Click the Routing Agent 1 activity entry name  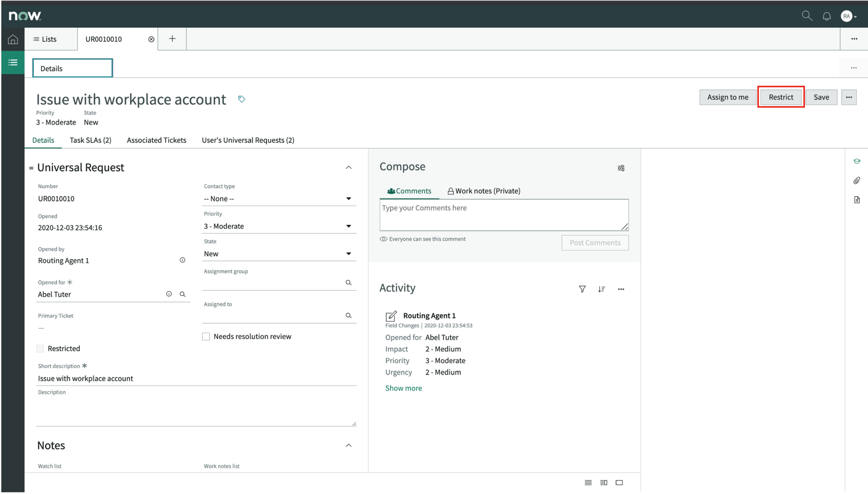pos(430,316)
